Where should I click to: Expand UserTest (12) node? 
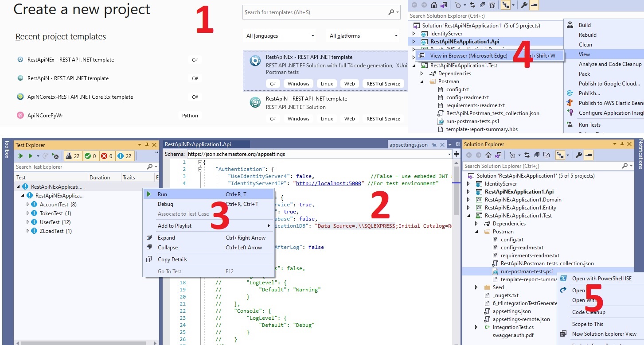click(x=28, y=222)
